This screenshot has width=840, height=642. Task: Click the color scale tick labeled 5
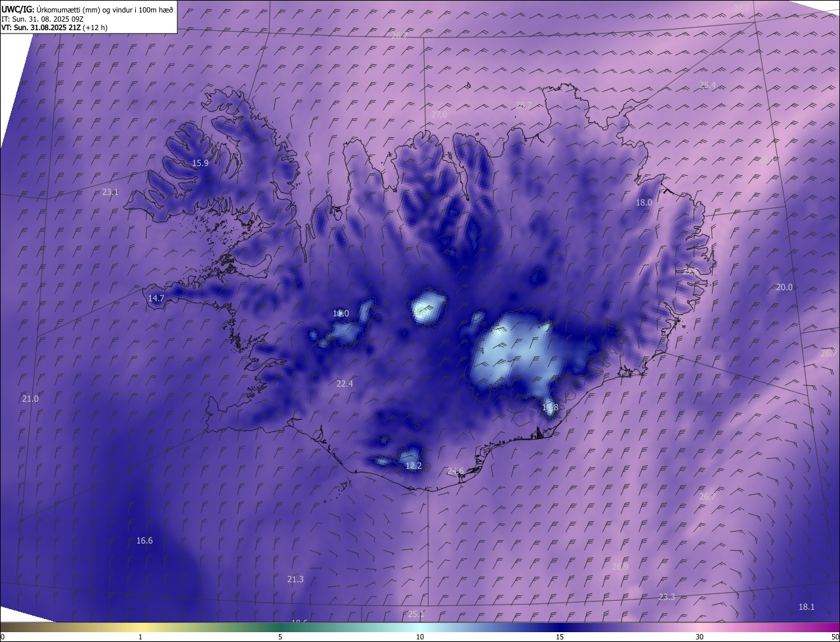(280, 637)
